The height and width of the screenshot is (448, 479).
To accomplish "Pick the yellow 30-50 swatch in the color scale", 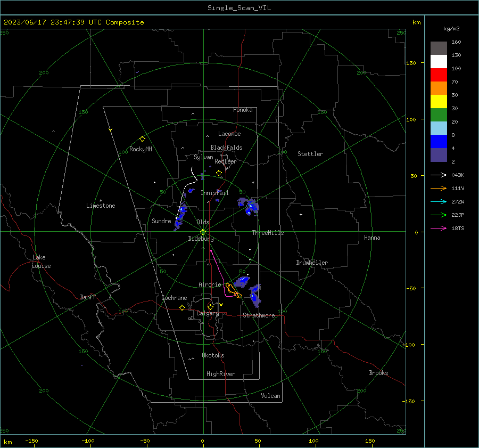I will coord(439,102).
